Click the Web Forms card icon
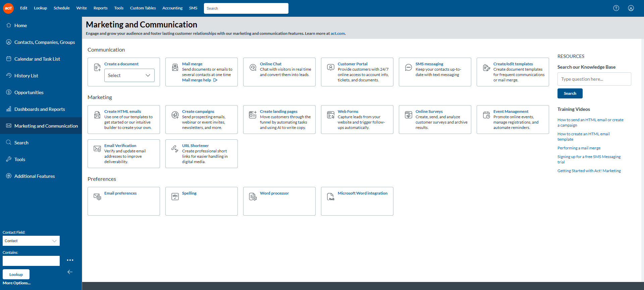The height and width of the screenshot is (290, 644). [x=331, y=115]
